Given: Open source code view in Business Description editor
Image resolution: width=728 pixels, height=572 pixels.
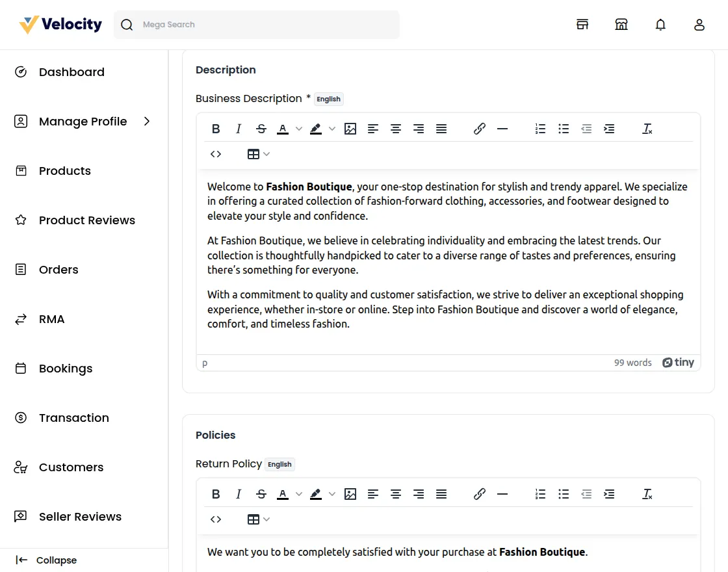Looking at the screenshot, I should point(215,154).
